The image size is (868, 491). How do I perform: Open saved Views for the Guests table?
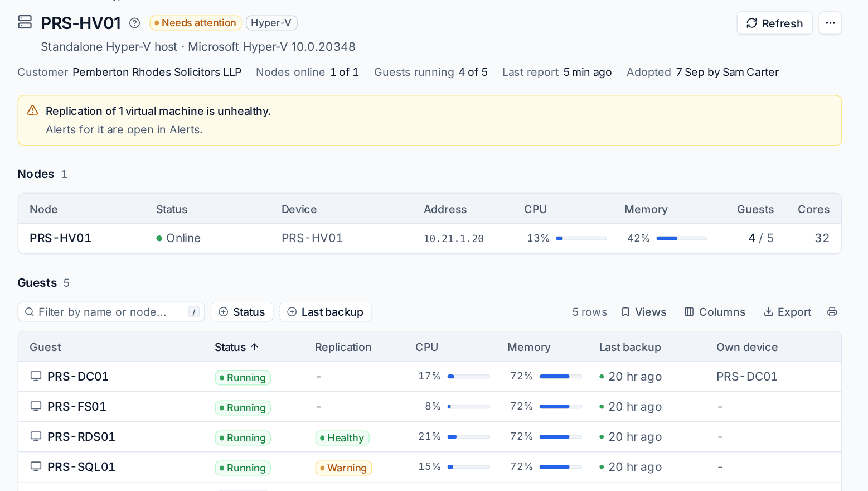(x=644, y=312)
